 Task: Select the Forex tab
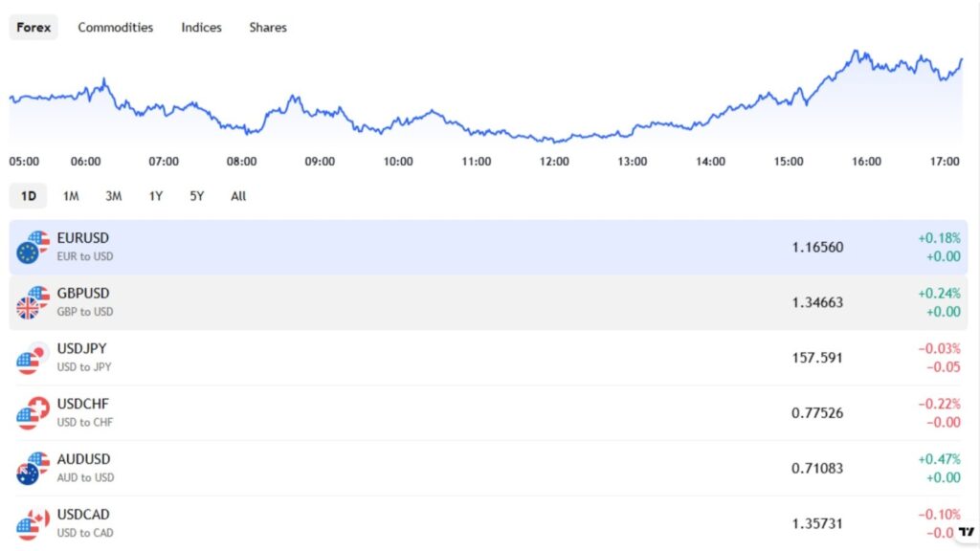33,28
